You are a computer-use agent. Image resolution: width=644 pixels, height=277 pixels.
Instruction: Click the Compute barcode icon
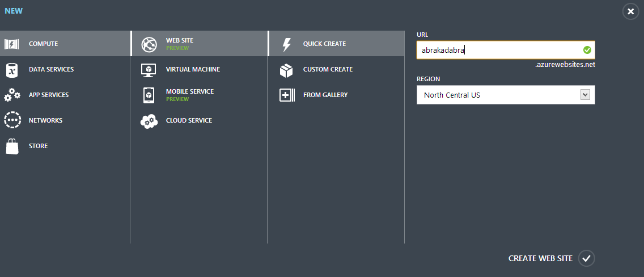[x=11, y=44]
